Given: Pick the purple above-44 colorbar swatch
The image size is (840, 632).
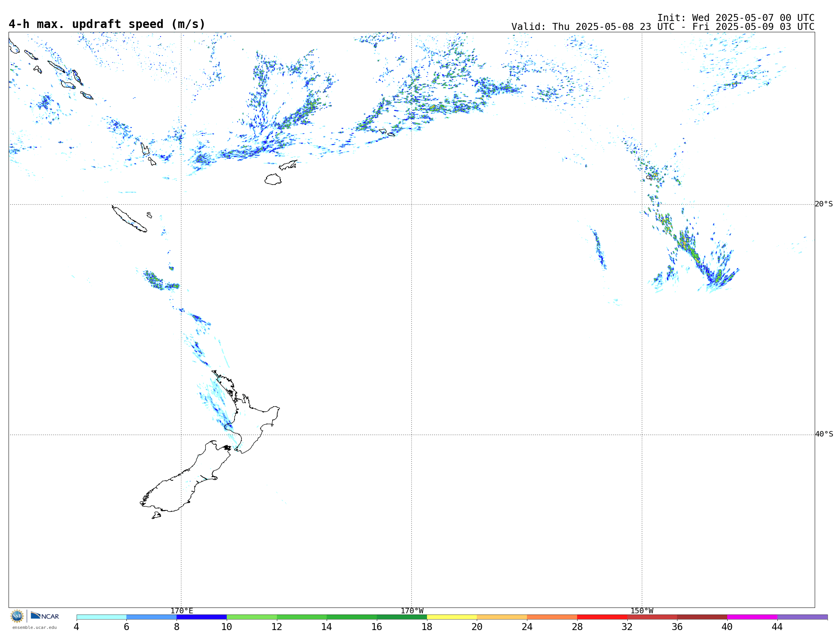Looking at the screenshot, I should coord(803,617).
